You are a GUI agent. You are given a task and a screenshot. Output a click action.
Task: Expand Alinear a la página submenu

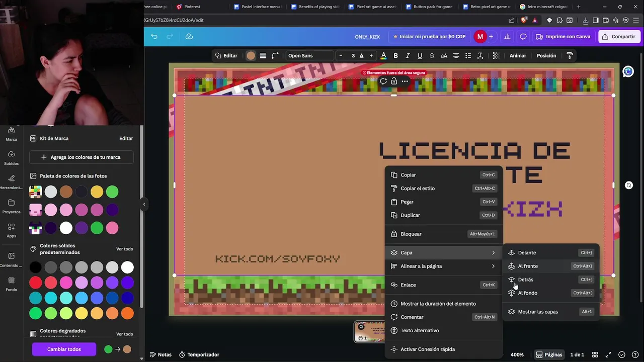[444, 266]
